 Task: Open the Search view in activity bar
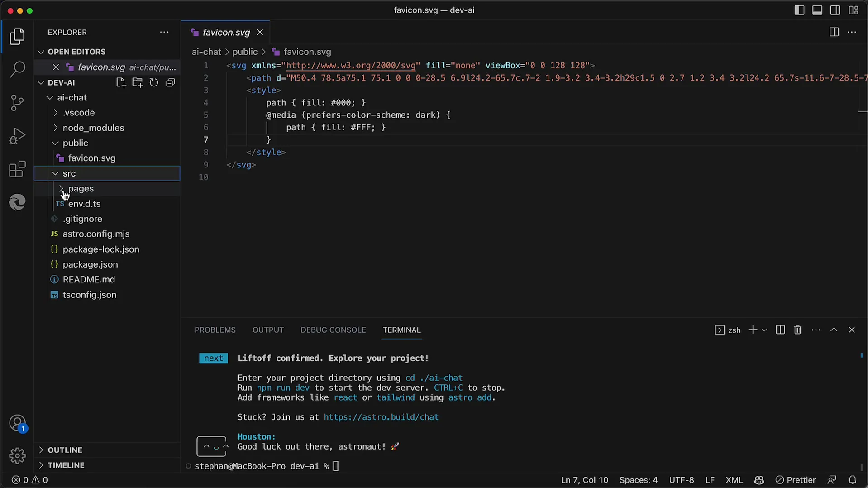pyautogui.click(x=17, y=69)
